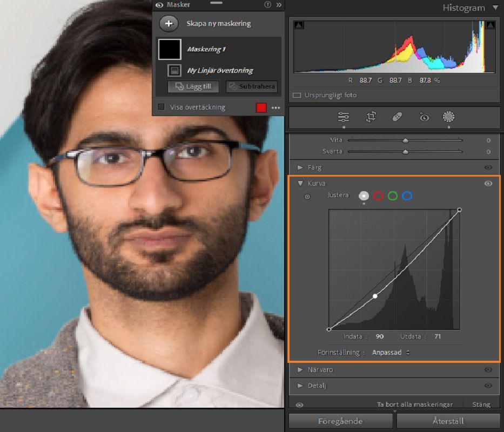Open the help icon in Masker panel
The image size is (504, 432).
click(267, 4)
